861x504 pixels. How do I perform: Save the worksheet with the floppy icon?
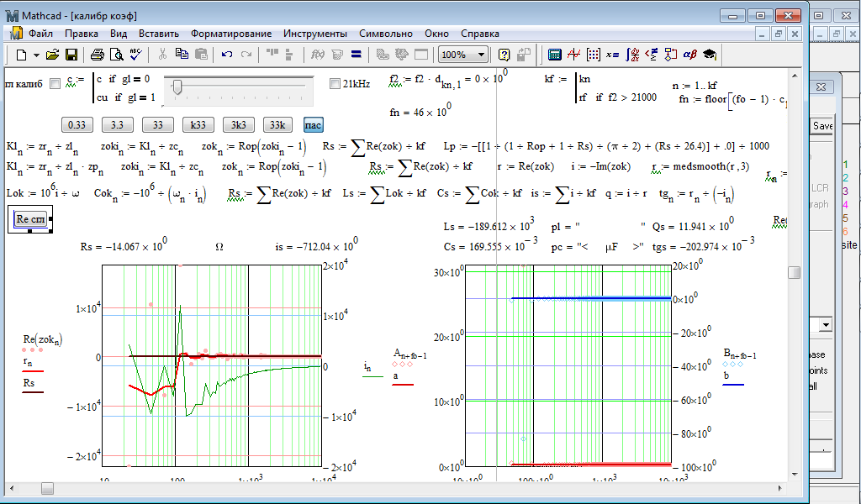(71, 55)
